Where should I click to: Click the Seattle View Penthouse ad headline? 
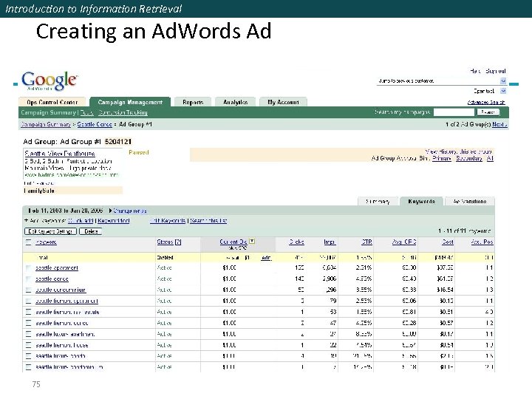(x=60, y=154)
